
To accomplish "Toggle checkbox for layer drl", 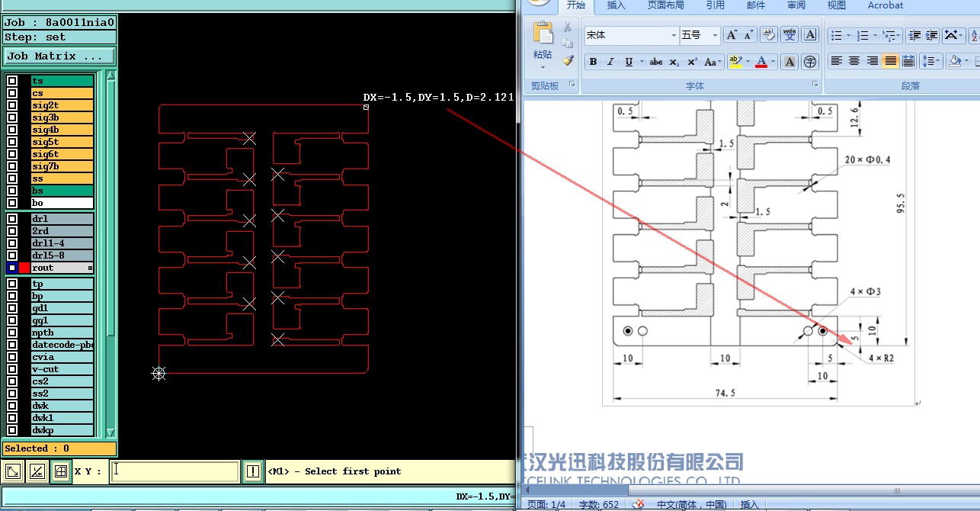I will [x=12, y=218].
